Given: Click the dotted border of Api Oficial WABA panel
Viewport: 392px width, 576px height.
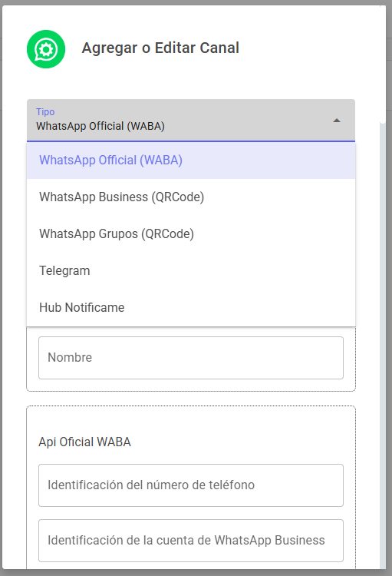Looking at the screenshot, I should pos(191,406).
